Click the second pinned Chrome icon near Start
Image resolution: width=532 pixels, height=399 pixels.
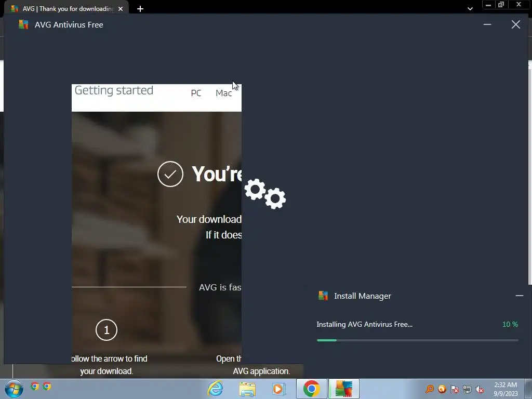pos(47,386)
